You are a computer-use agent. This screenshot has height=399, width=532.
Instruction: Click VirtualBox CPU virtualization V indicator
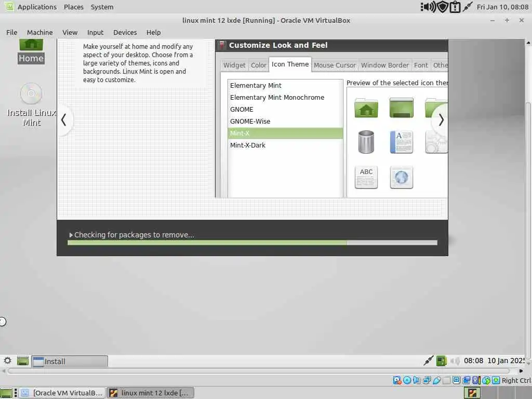pos(476,380)
